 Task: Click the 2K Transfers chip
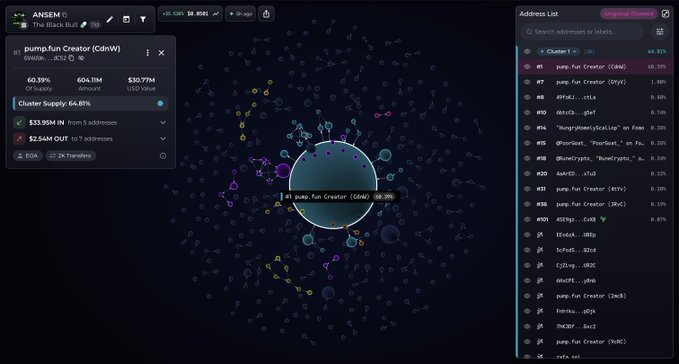[x=71, y=156]
